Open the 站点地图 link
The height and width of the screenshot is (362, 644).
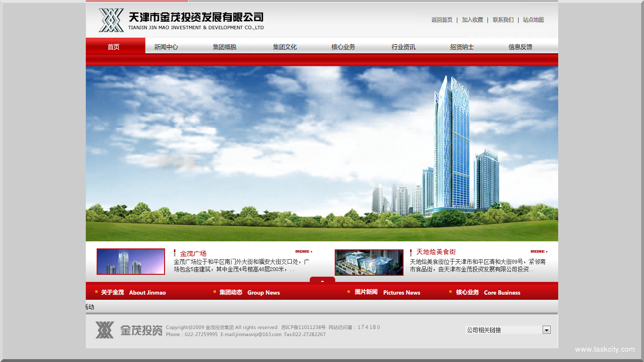tap(533, 20)
